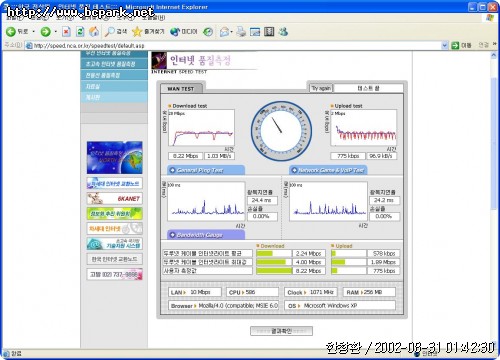Expand the Mail button dropdown arrow
The width and height of the screenshot is (500, 360).
point(232,32)
